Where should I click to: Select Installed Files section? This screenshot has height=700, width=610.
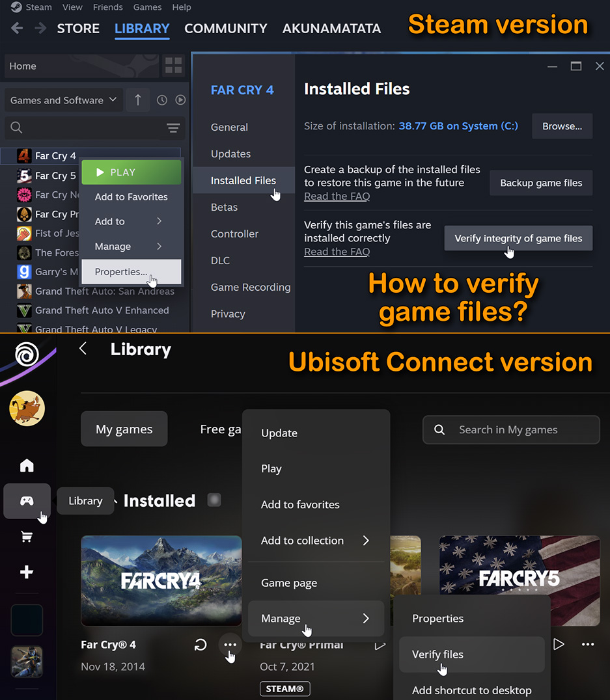[243, 180]
